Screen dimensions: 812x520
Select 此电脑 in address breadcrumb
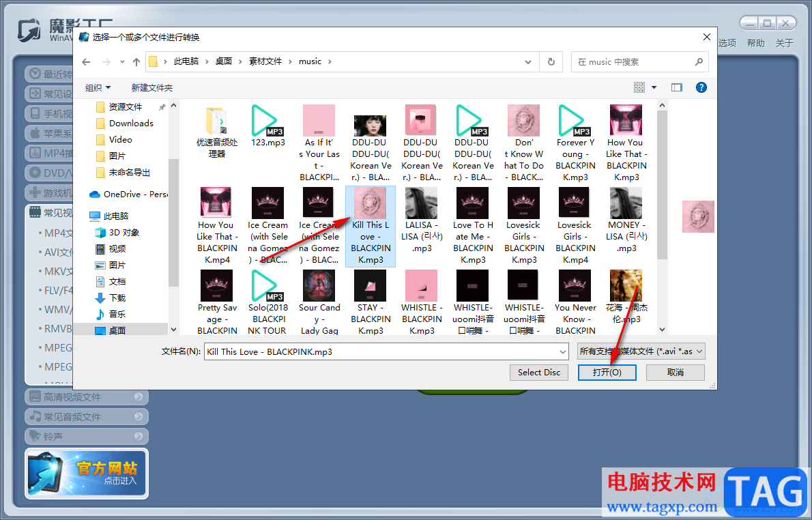click(186, 61)
